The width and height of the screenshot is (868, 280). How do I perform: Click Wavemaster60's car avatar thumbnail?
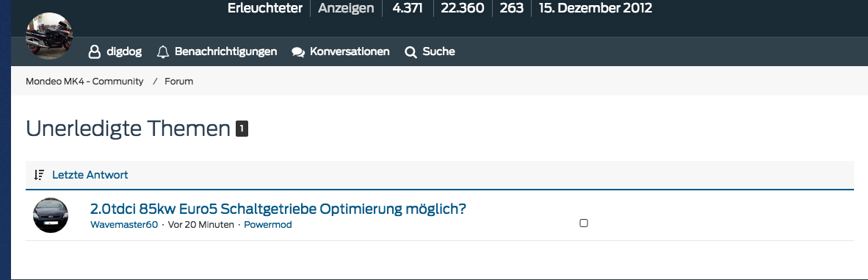click(x=51, y=215)
